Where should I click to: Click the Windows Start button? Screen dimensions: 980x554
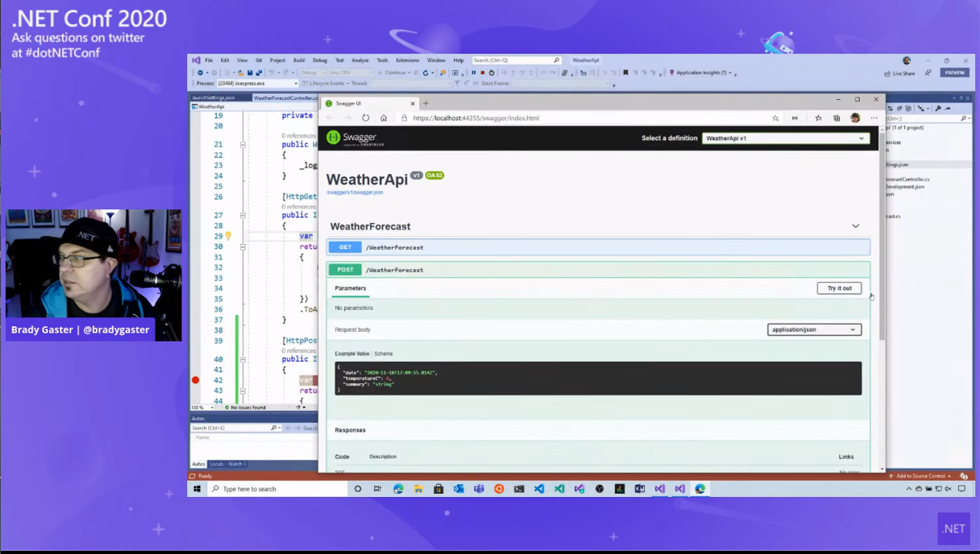(x=197, y=489)
